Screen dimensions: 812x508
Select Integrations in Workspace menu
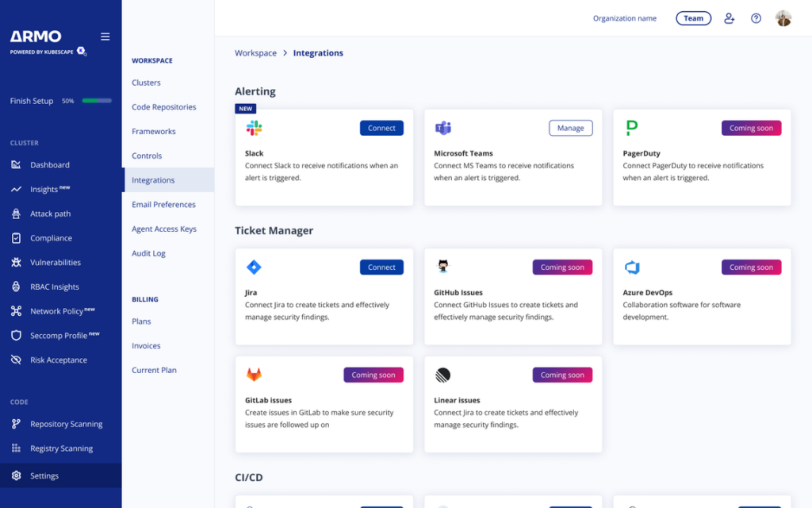coord(168,180)
